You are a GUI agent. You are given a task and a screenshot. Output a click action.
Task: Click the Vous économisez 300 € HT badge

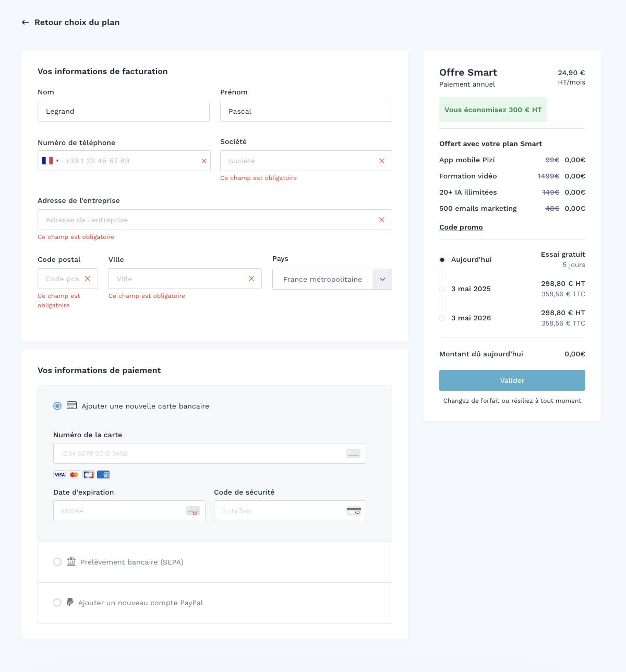coord(493,110)
